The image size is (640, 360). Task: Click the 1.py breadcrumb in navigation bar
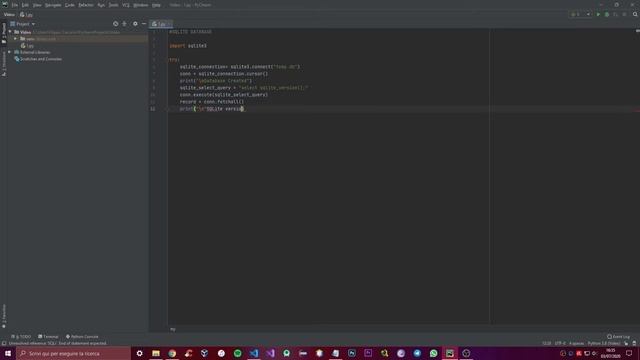click(x=27, y=15)
